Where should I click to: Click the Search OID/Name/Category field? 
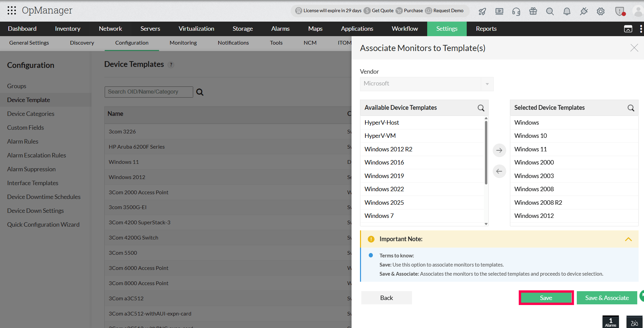[149, 92]
